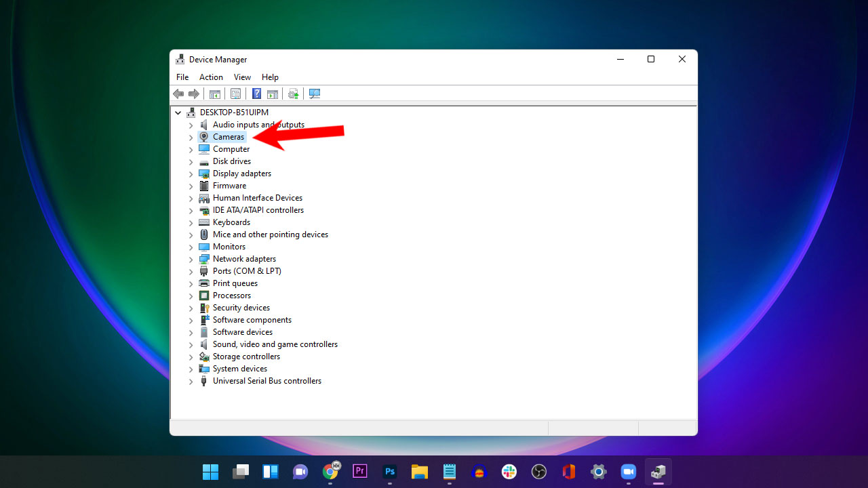Image resolution: width=868 pixels, height=488 pixels.
Task: Expand the Network adapters category
Action: 191,259
